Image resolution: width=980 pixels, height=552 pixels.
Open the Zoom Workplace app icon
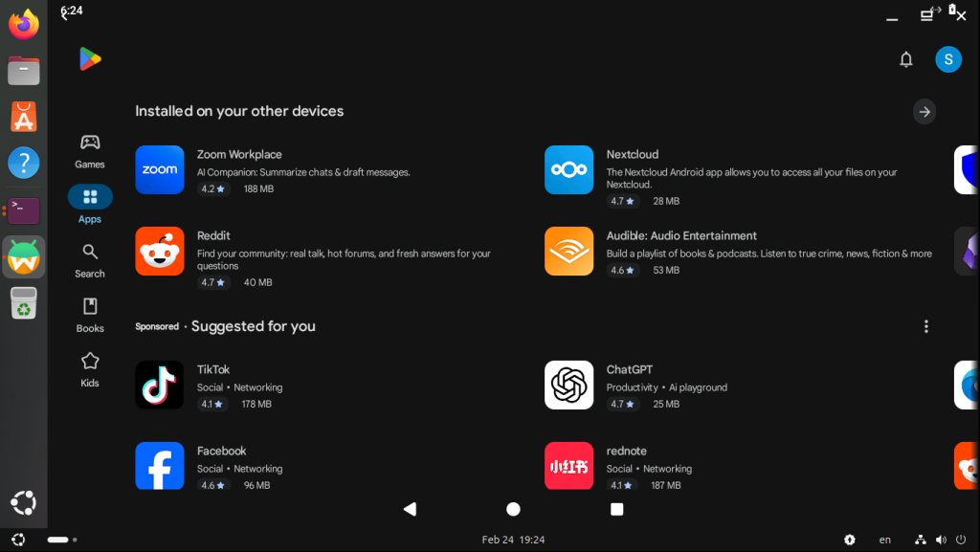(160, 169)
